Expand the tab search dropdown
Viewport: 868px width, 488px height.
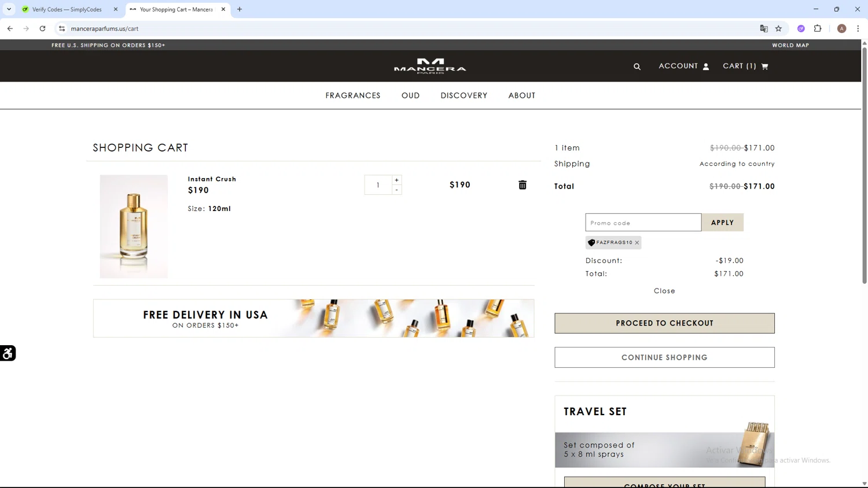coord(9,9)
